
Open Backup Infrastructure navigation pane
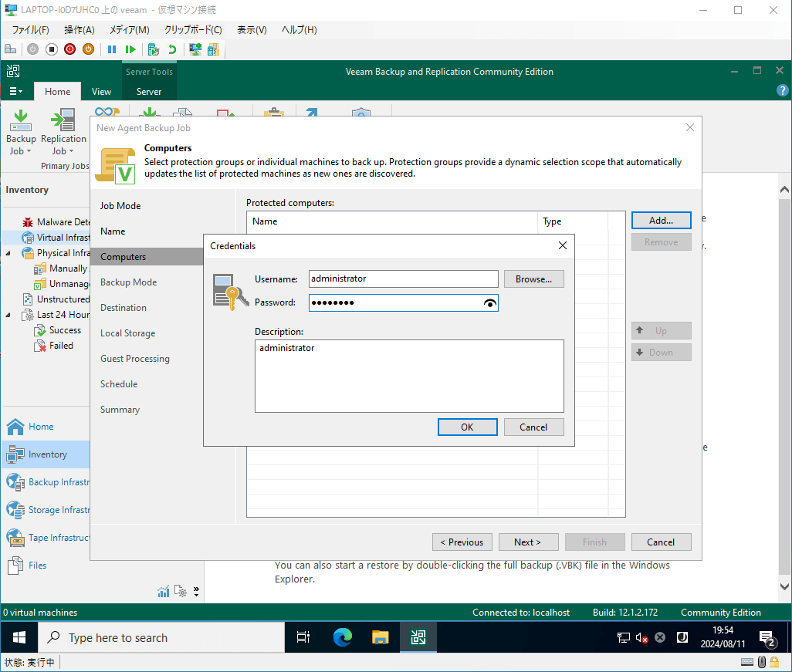(46, 482)
